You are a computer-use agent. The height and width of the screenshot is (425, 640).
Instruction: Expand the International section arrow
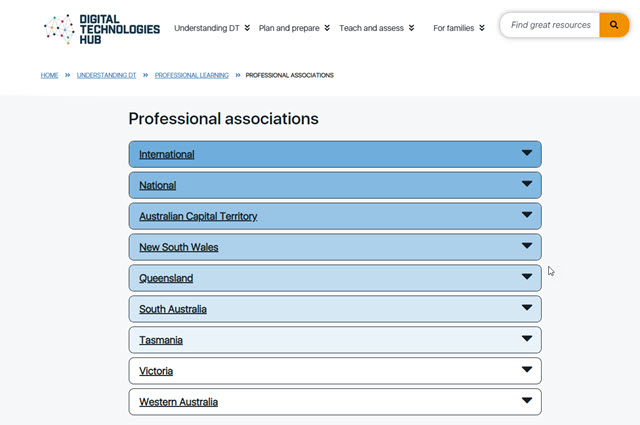click(527, 154)
